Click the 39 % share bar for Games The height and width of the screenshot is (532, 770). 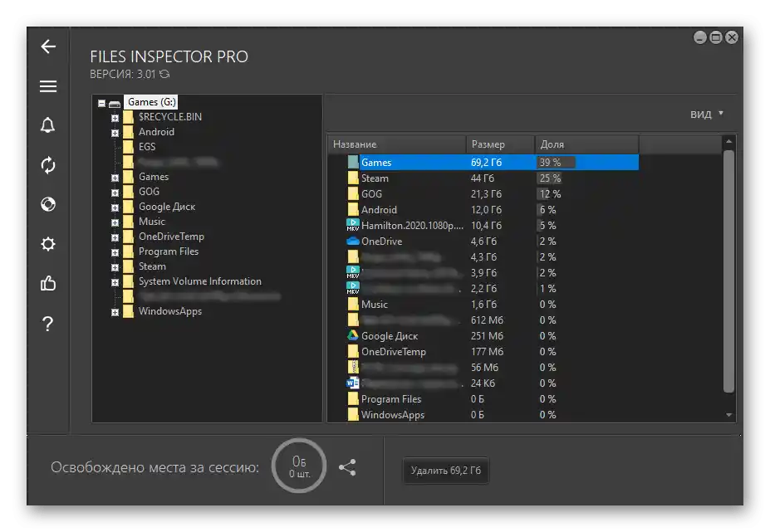[x=556, y=162]
